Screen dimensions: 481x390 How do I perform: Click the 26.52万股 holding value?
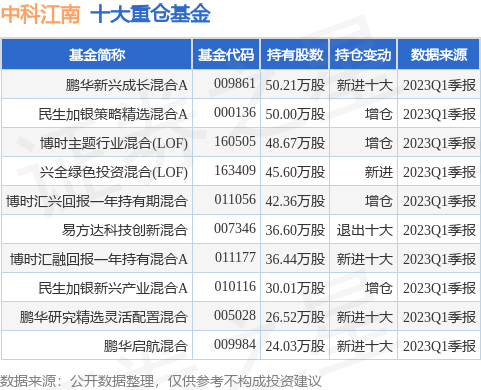pos(295,317)
